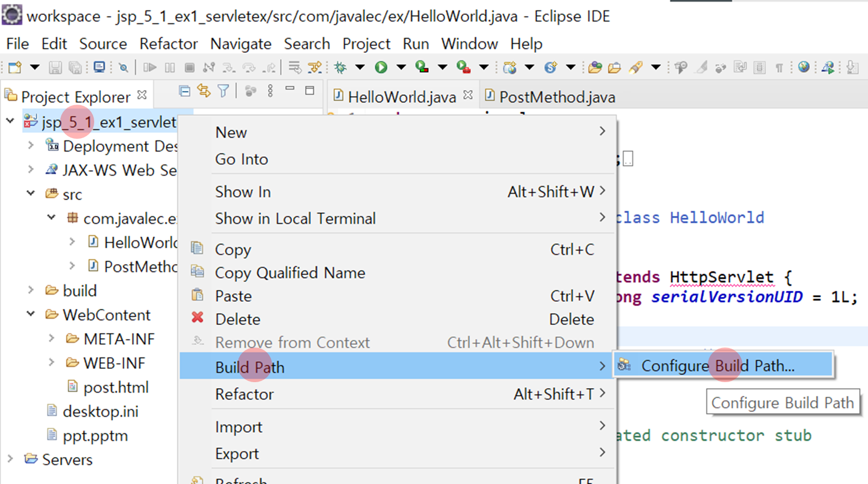868x484 pixels.
Task: Close the HelloWorld.java editor tab
Action: coord(468,95)
